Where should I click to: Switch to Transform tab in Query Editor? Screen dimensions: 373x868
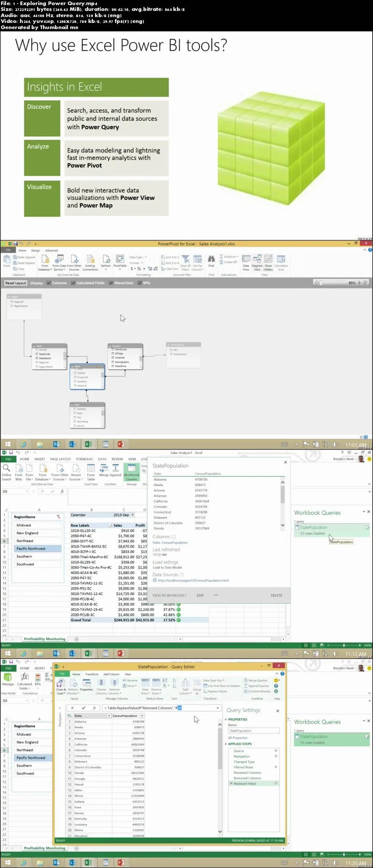point(92,674)
